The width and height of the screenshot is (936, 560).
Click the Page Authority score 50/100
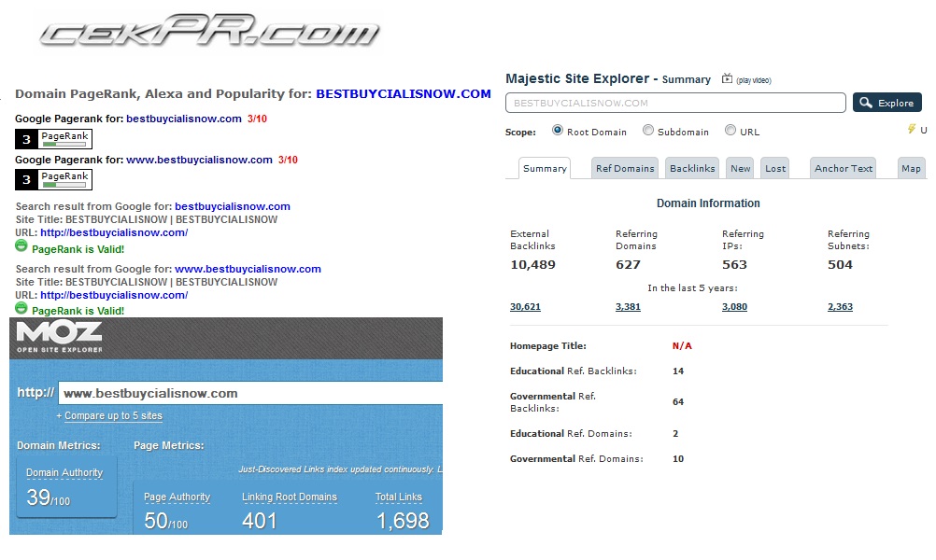point(166,521)
